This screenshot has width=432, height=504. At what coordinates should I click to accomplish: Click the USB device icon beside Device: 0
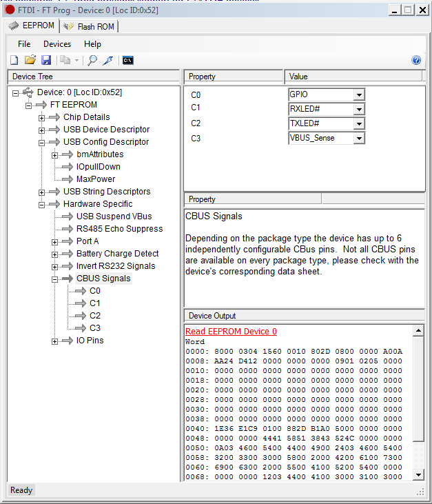point(28,92)
